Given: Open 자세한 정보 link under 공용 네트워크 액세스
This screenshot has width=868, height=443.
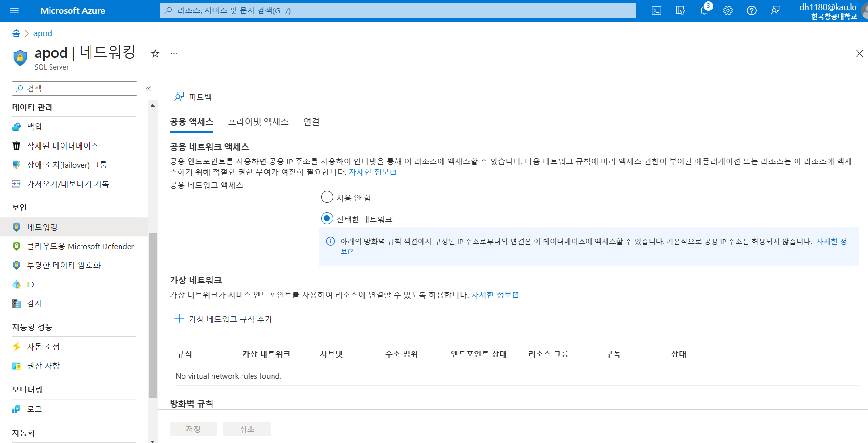Looking at the screenshot, I should click(373, 172).
